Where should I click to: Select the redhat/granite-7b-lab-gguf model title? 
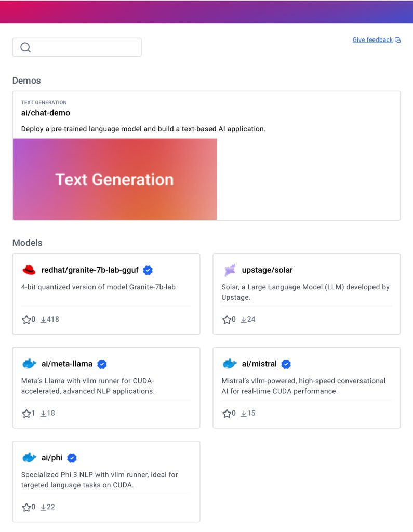[x=90, y=270]
